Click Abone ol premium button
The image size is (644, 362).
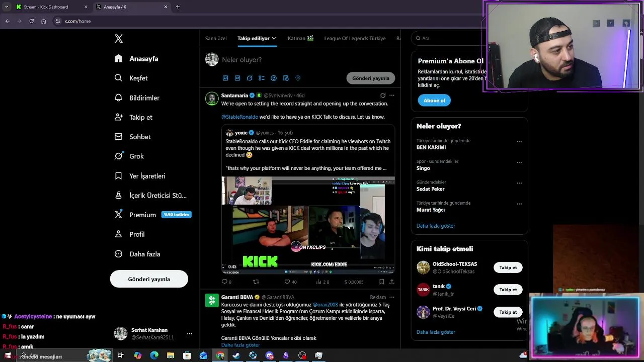(x=434, y=101)
